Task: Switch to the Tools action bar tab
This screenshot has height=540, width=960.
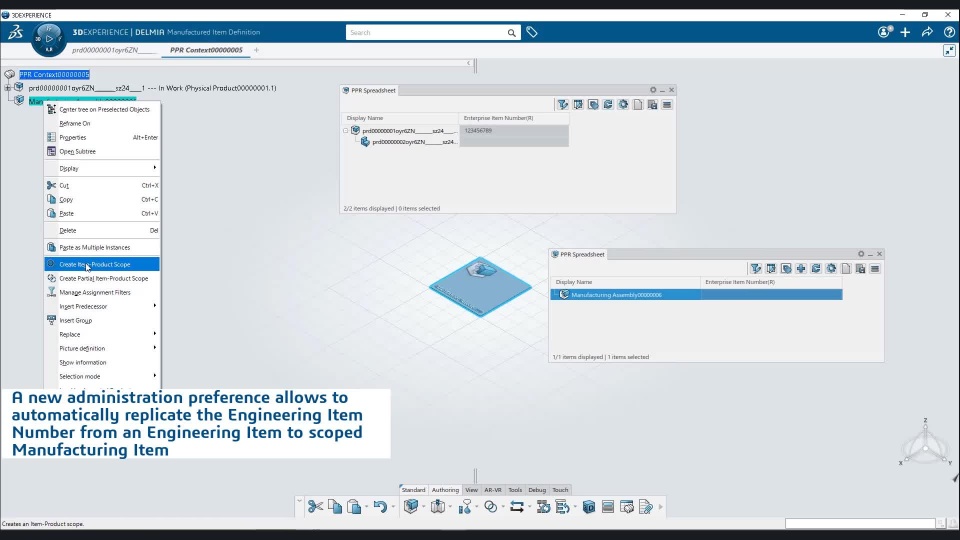Action: pyautogui.click(x=516, y=490)
